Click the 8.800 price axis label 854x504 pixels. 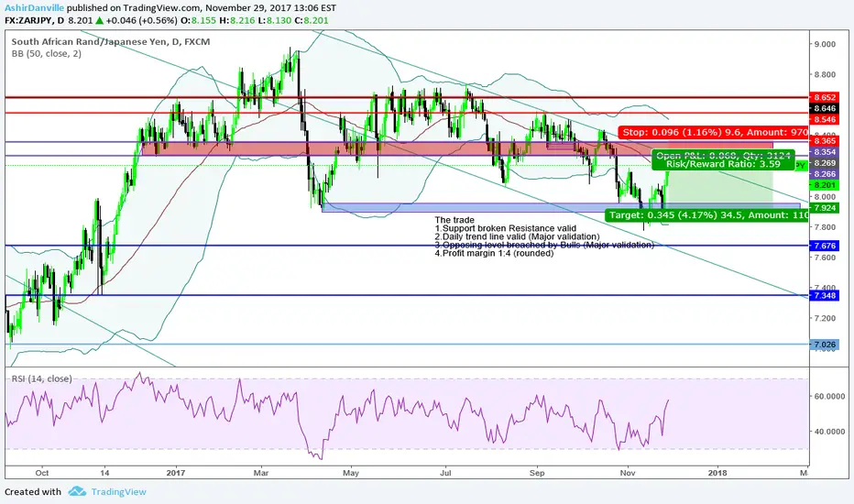click(x=825, y=74)
